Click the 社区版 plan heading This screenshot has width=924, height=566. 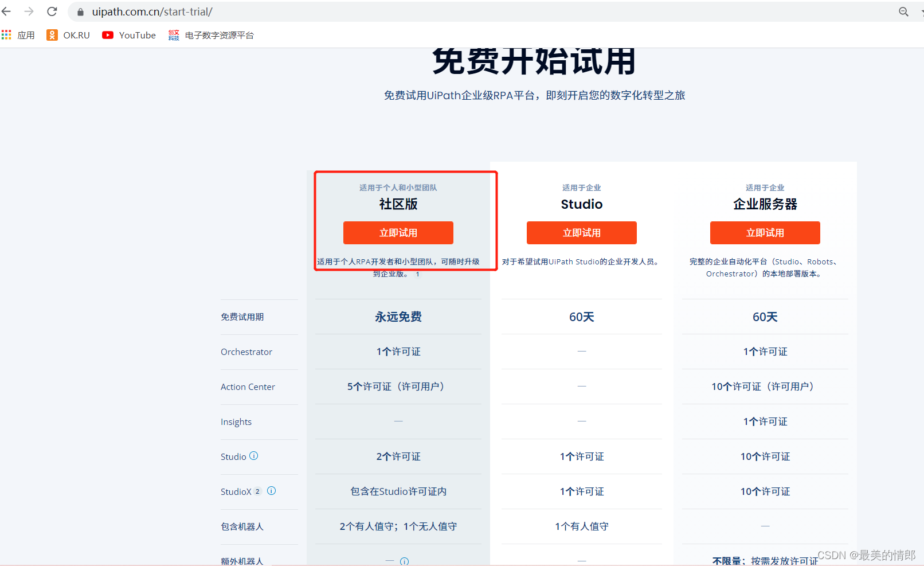coord(398,204)
